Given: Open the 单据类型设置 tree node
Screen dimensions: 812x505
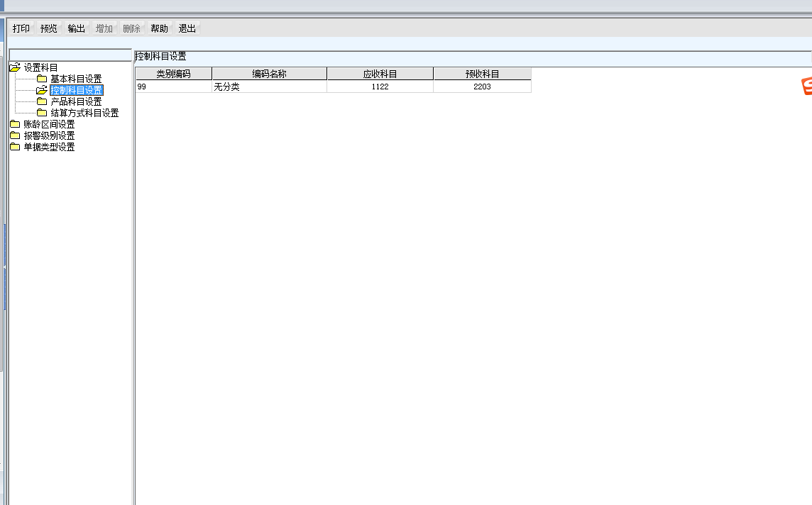Looking at the screenshot, I should pos(49,147).
